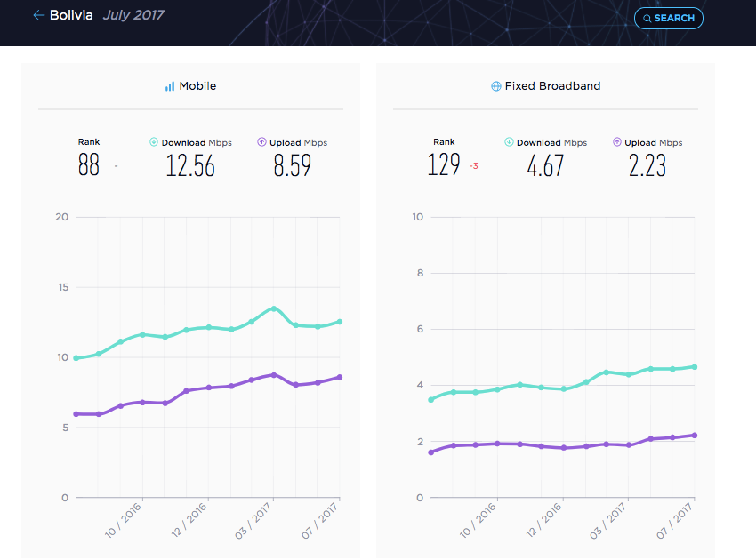Viewport: 756px width, 560px height.
Task: Click the Mobile download arrow icon
Action: click(x=154, y=141)
